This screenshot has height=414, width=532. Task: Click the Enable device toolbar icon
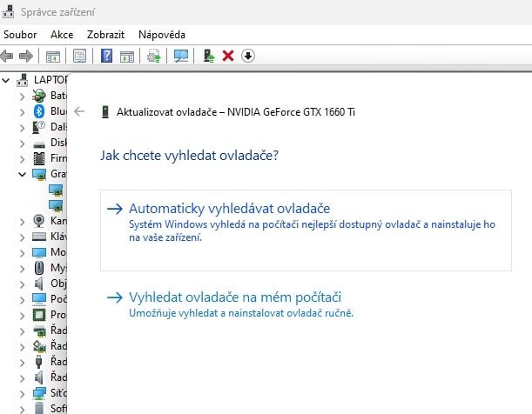(x=209, y=56)
